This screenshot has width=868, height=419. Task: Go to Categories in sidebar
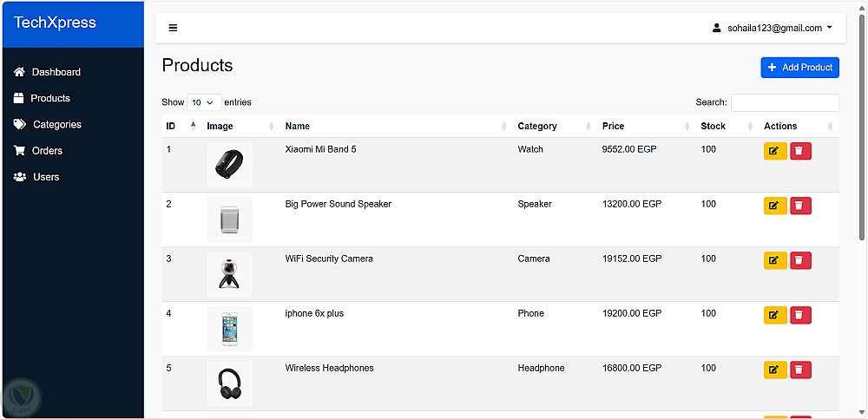point(56,124)
